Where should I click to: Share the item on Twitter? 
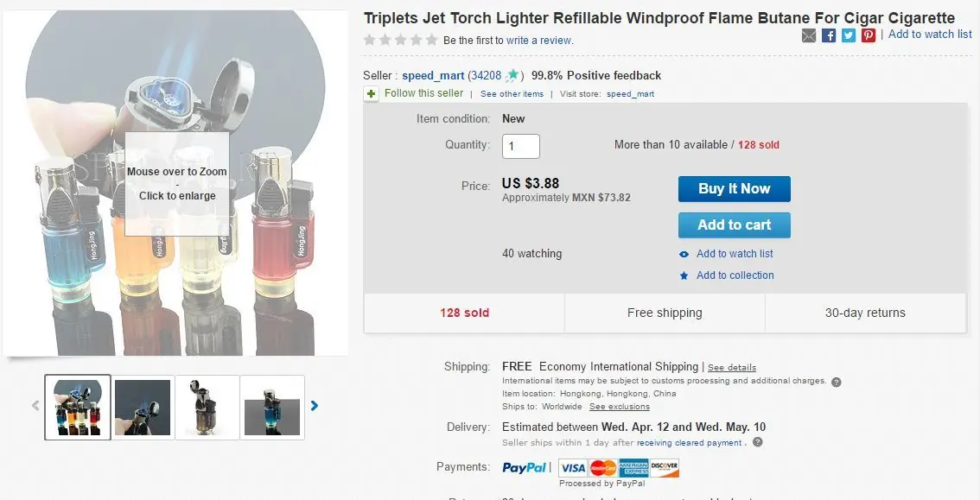pyautogui.click(x=849, y=35)
